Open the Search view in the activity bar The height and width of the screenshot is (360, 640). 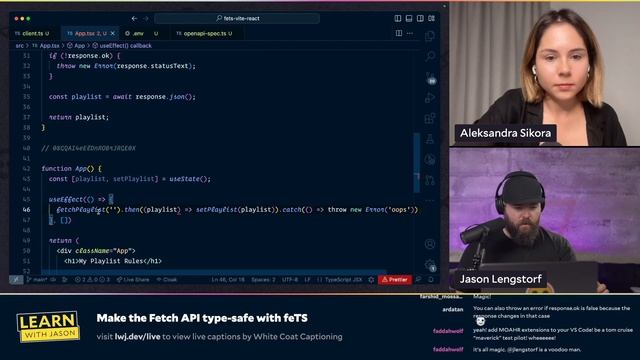(430, 56)
